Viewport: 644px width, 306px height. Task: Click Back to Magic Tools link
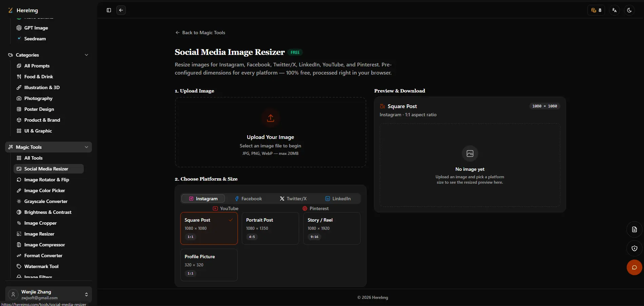click(200, 33)
